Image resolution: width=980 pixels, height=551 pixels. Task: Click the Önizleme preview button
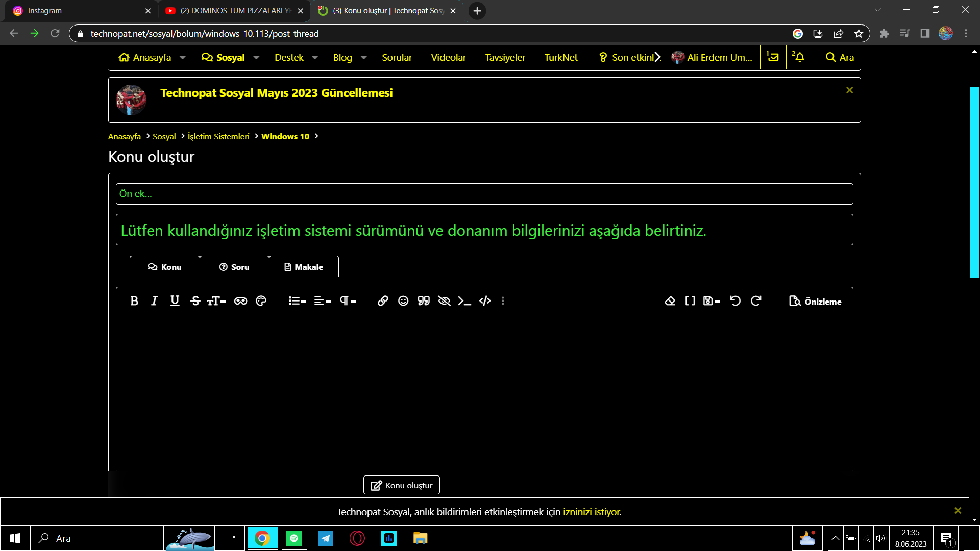tap(815, 302)
